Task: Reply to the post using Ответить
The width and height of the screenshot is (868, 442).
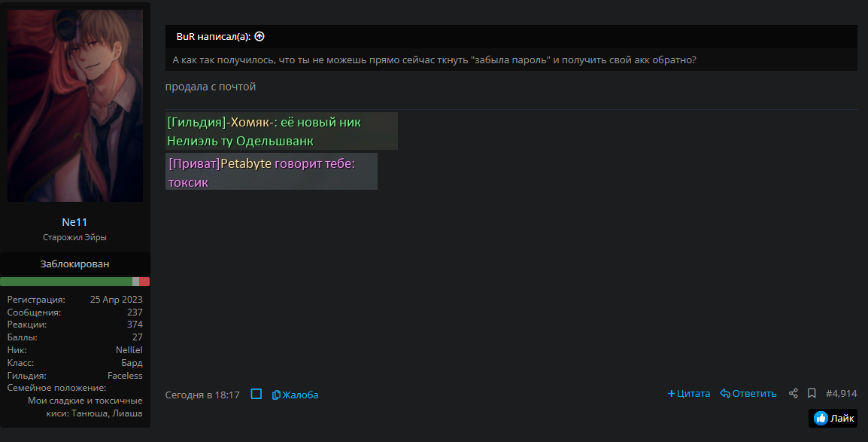Action: tap(748, 394)
